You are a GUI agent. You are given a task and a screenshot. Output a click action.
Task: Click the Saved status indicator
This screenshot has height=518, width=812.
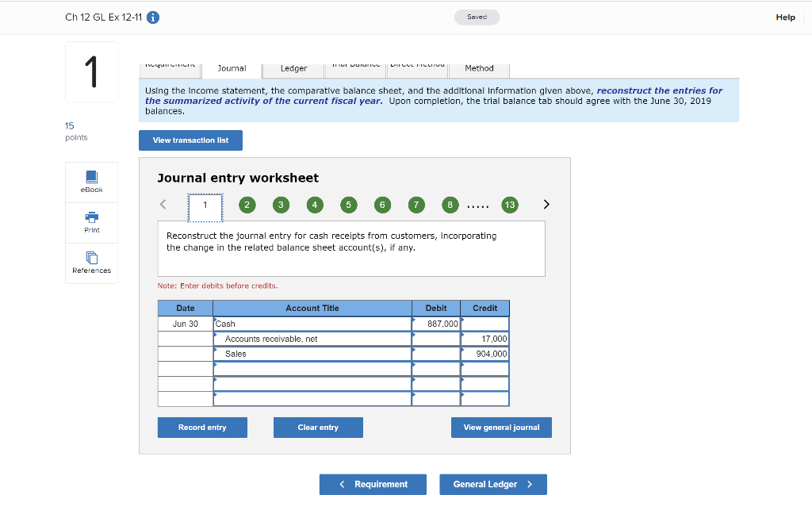(477, 17)
